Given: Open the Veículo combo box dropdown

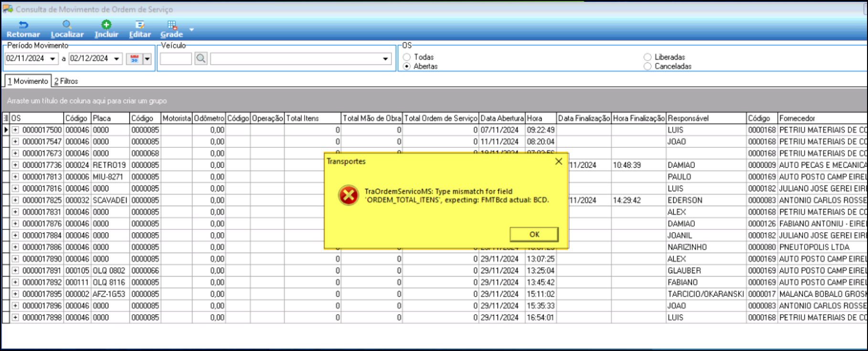Looking at the screenshot, I should pyautogui.click(x=385, y=59).
